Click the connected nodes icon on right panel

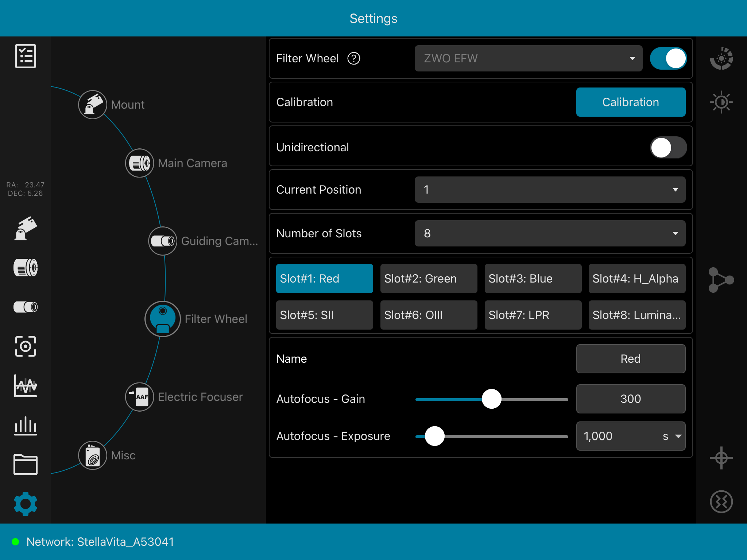(721, 280)
